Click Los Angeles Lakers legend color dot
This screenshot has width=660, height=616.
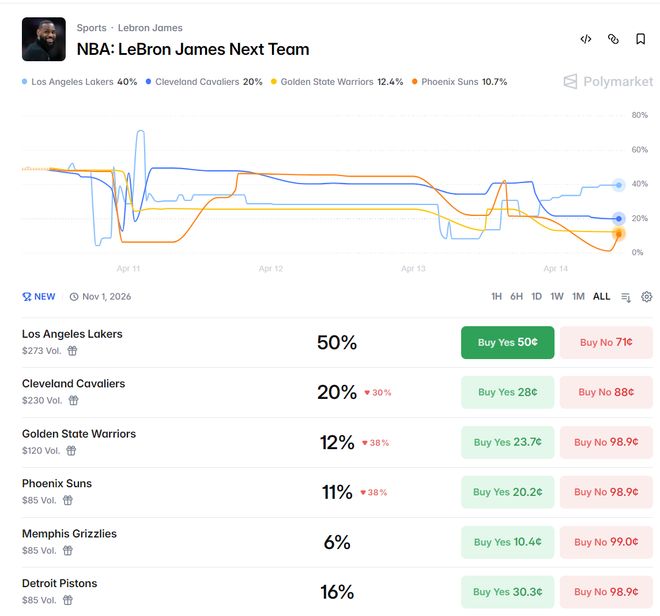25,82
